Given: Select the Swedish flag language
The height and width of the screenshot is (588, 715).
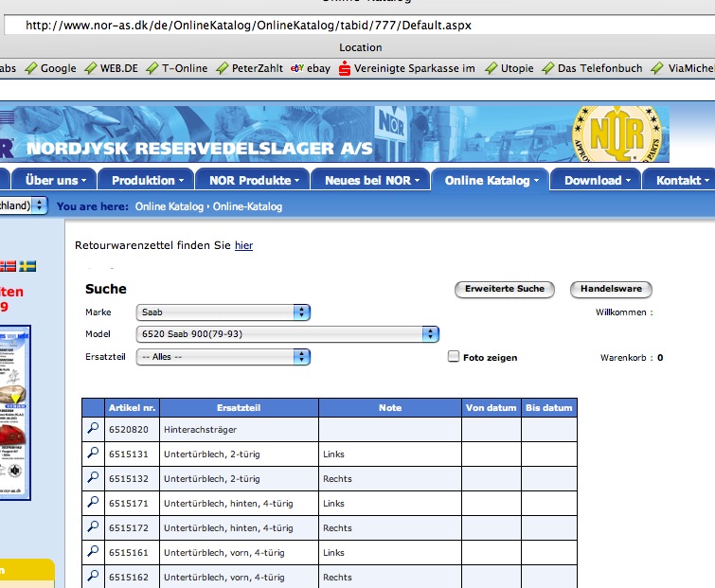Looking at the screenshot, I should click(x=27, y=266).
